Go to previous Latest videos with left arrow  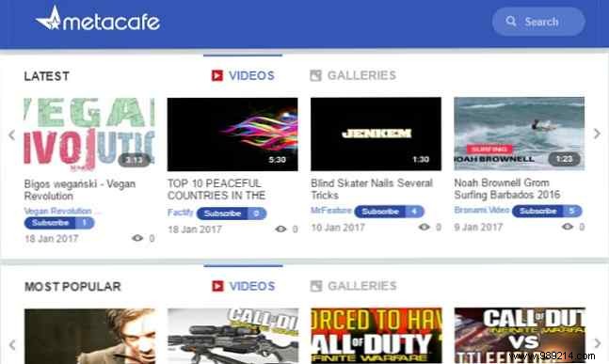click(x=12, y=135)
